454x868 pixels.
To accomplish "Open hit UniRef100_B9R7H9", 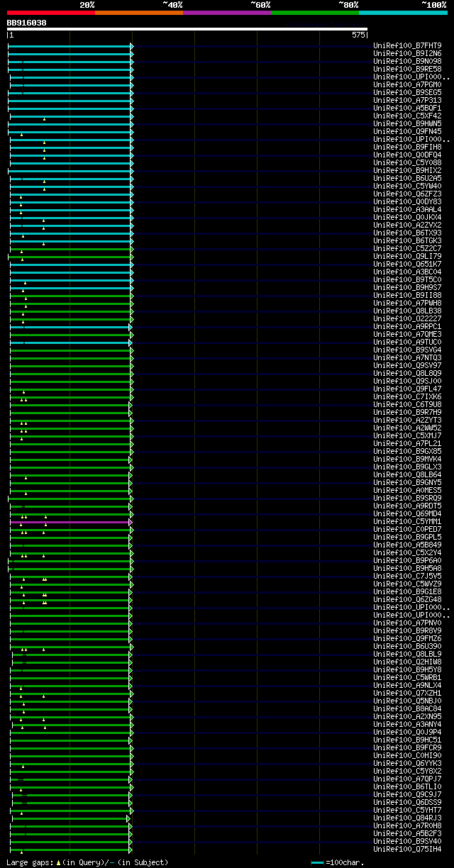I will coord(407,413).
